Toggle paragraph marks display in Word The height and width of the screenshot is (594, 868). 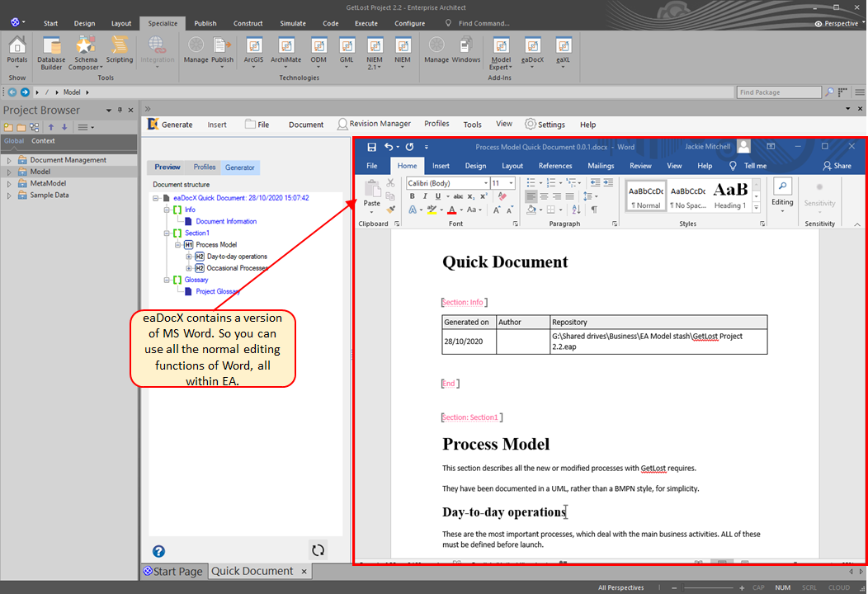pyautogui.click(x=594, y=210)
